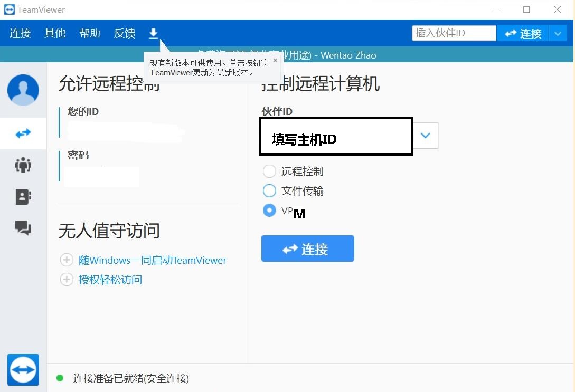Open the partner ID history dropdown
The image size is (575, 392).
[426, 136]
